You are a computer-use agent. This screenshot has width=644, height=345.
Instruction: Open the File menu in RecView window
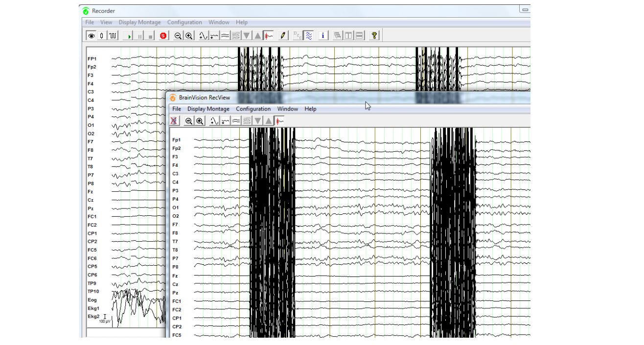177,109
